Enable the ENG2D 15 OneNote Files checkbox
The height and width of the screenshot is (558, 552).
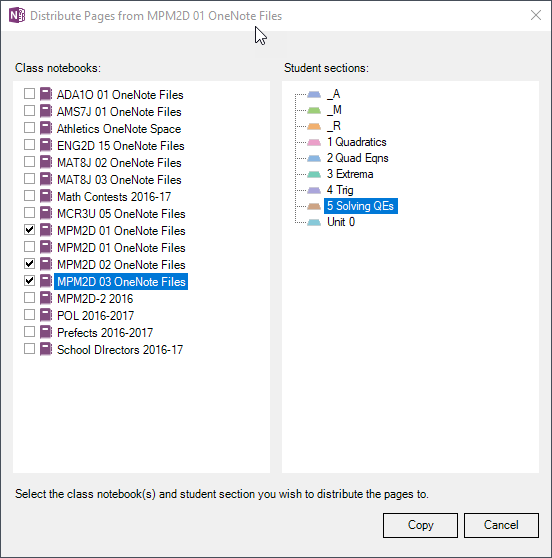click(x=30, y=145)
